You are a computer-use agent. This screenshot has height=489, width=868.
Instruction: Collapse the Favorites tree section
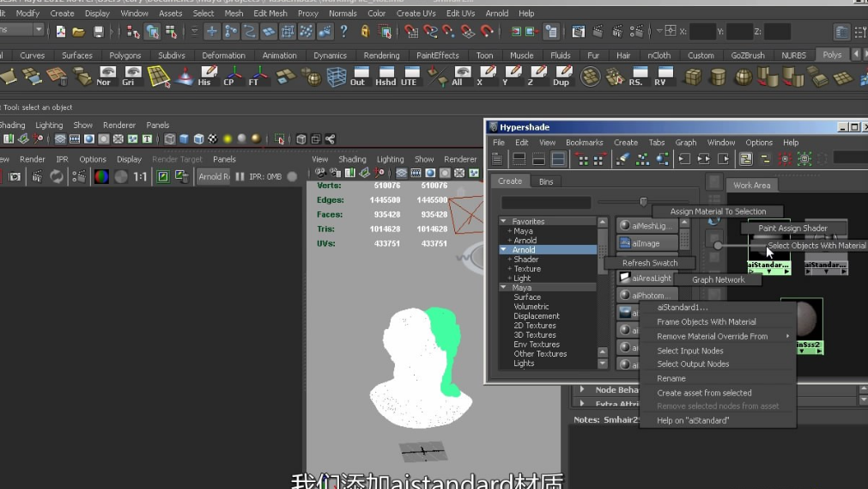click(x=503, y=221)
